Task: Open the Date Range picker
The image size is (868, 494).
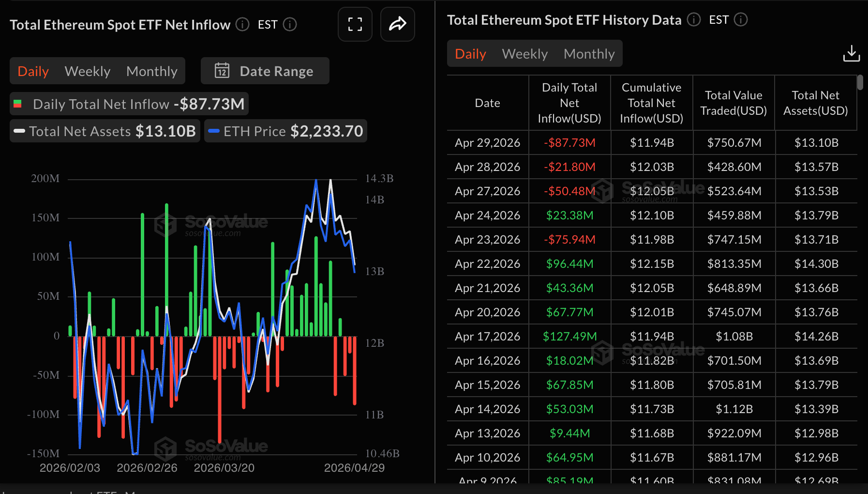Action: (x=265, y=71)
